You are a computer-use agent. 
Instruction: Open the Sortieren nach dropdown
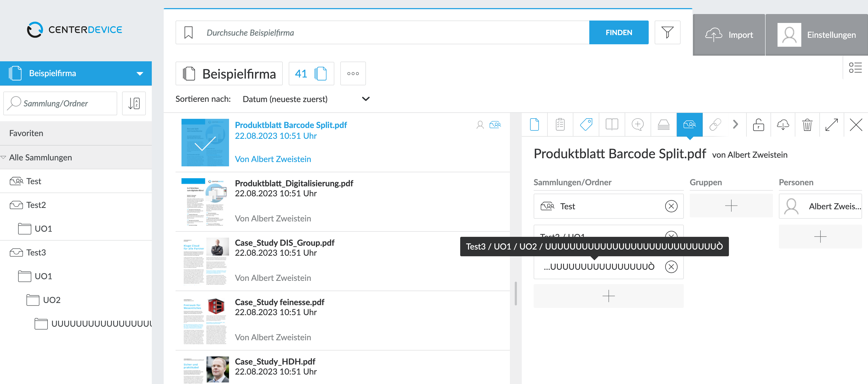(x=306, y=99)
